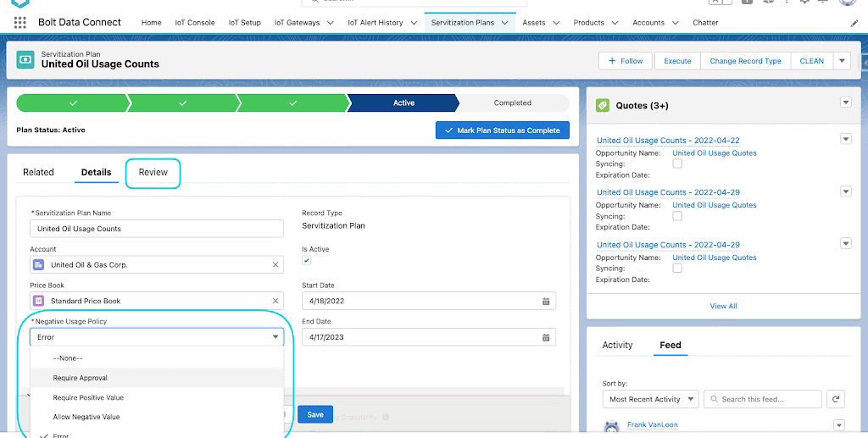Viewport: 868px width, 438px height.
Task: Check Syncing for third quote dated 2022-04-29
Action: pyautogui.click(x=677, y=269)
